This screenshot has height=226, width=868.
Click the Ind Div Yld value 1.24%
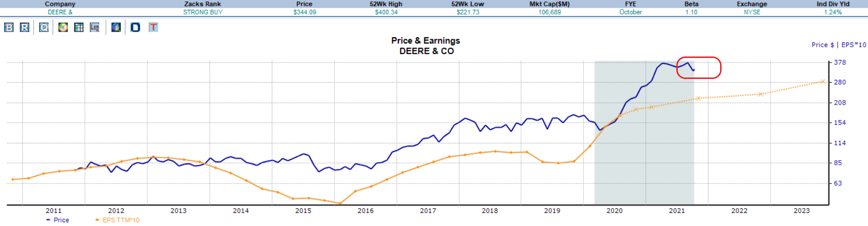pos(833,12)
